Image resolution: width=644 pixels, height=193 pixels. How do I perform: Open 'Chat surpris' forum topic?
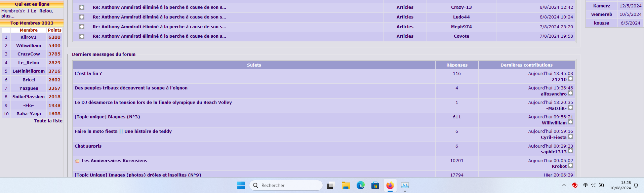[88, 146]
